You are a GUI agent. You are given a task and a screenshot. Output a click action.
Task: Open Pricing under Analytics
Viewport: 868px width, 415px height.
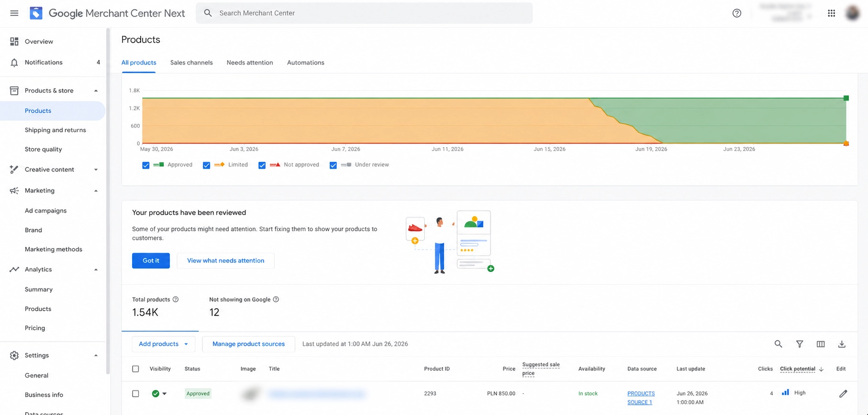pos(35,328)
